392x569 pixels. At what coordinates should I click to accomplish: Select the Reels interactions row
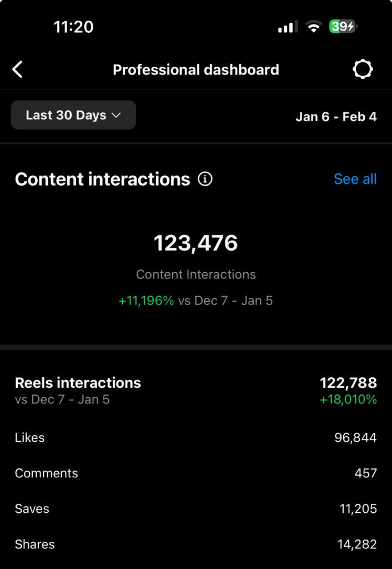coord(78,383)
